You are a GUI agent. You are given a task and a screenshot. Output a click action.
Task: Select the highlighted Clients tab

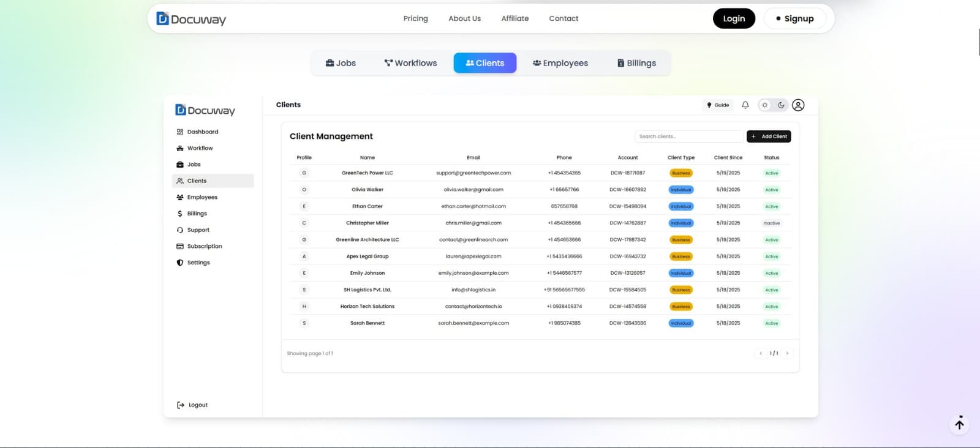click(485, 63)
